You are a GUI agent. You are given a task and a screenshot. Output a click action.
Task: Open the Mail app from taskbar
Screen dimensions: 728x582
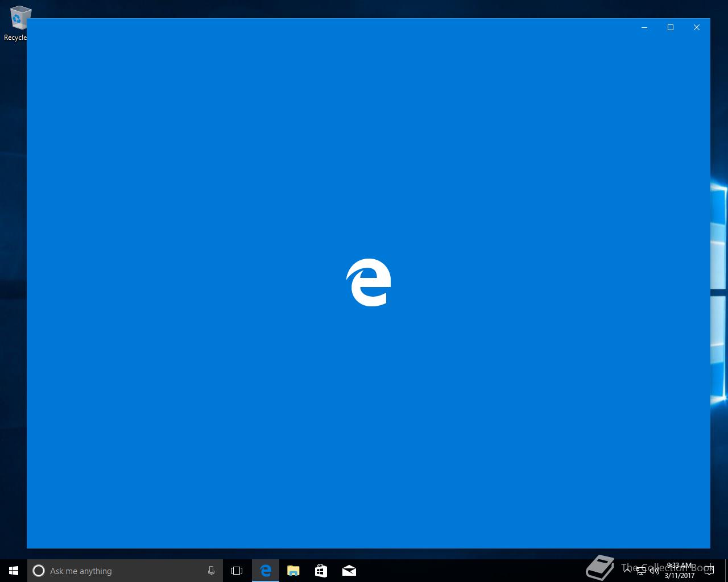[349, 571]
